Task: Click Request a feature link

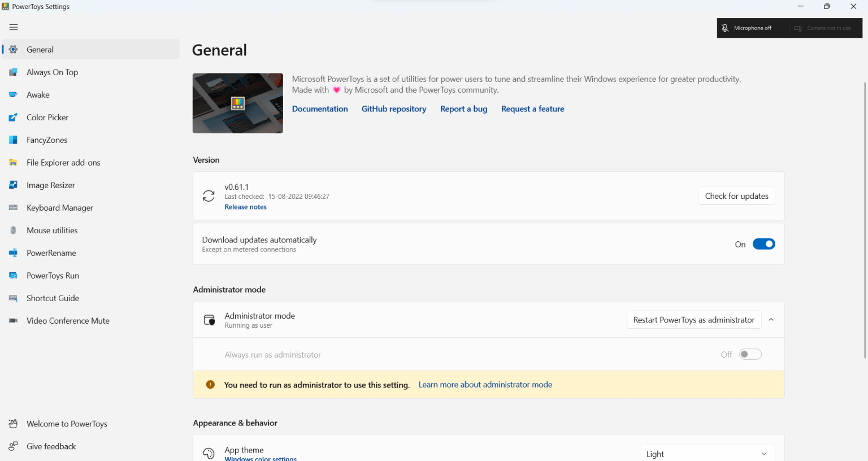Action: [x=532, y=109]
